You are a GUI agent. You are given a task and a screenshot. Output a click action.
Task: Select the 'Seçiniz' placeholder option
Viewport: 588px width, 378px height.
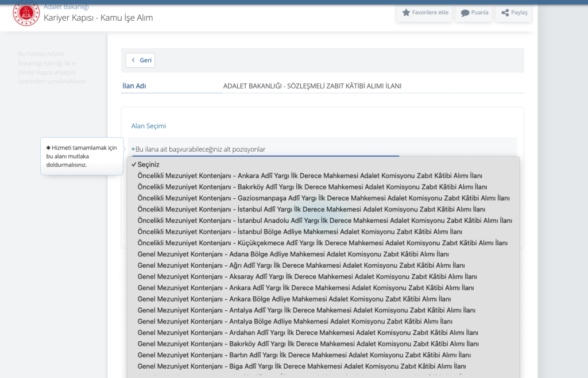[148, 164]
